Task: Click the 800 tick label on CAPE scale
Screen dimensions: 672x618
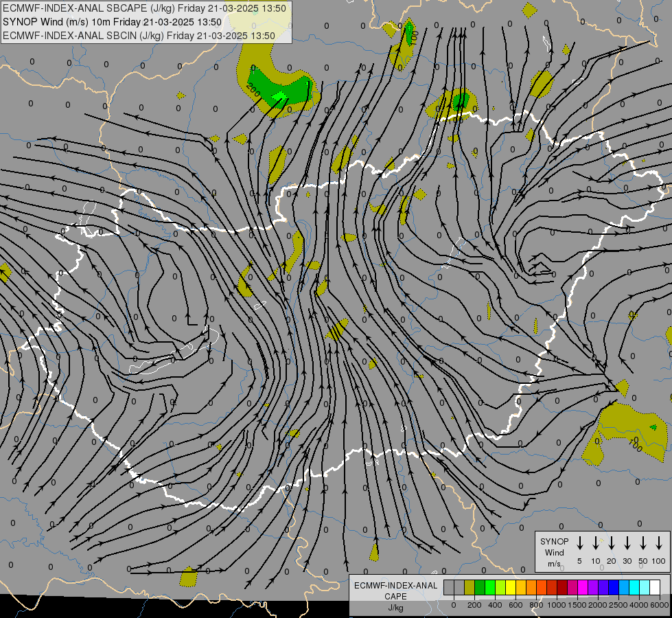Action: [536, 605]
